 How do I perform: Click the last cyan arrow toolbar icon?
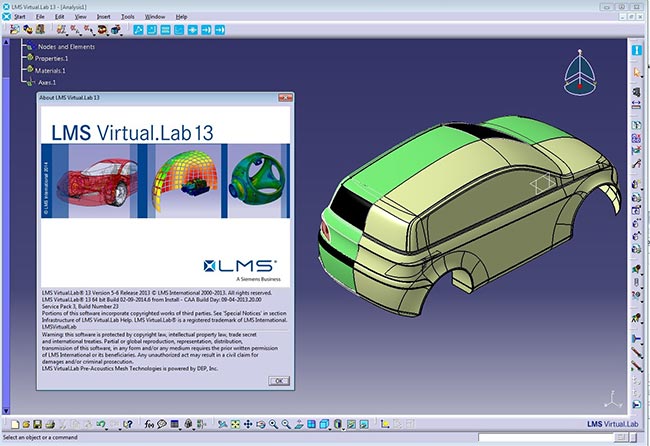[x=220, y=30]
